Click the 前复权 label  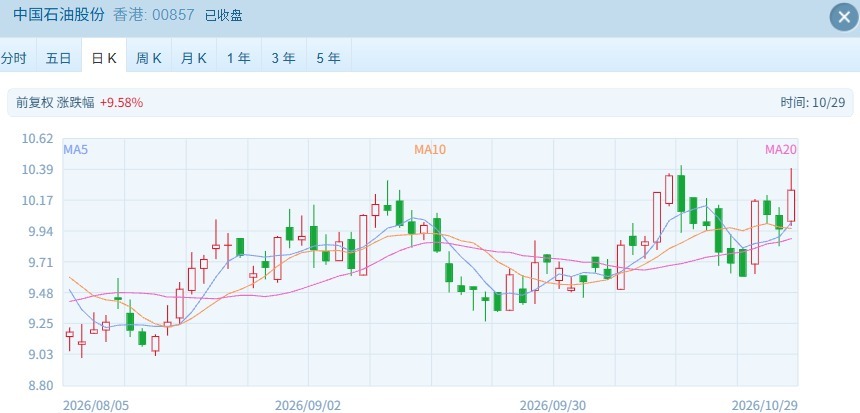tap(35, 103)
